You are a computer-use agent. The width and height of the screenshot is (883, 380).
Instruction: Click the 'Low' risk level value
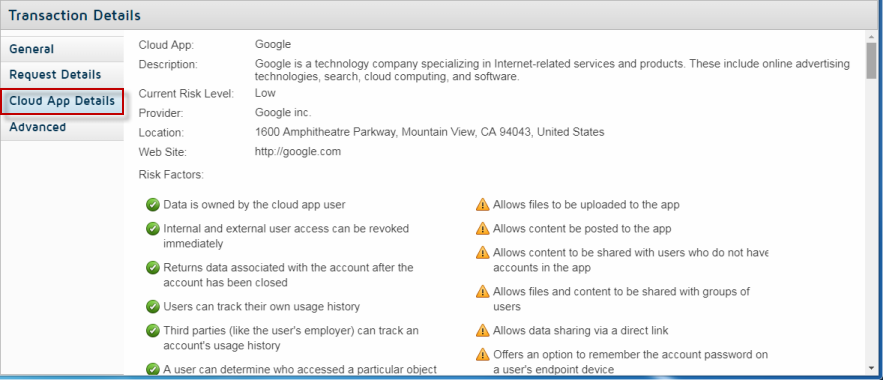[x=265, y=93]
